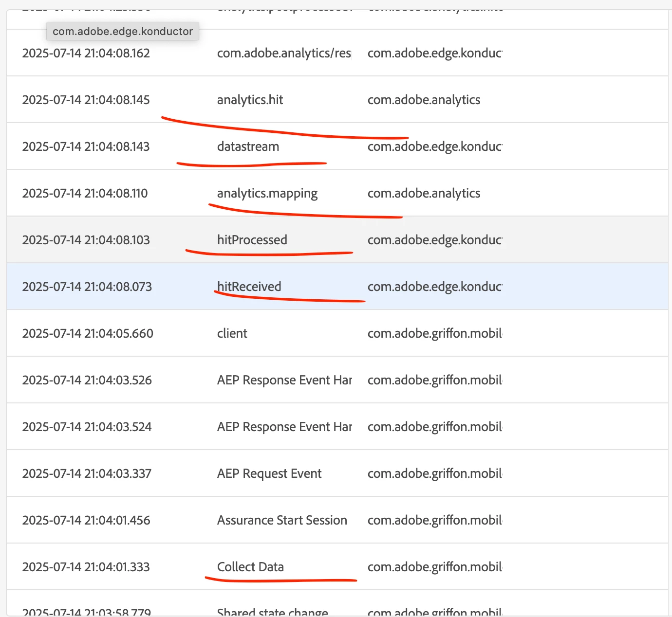
Task: Click com.adobe.analytics in analytics.hit row
Action: (424, 100)
